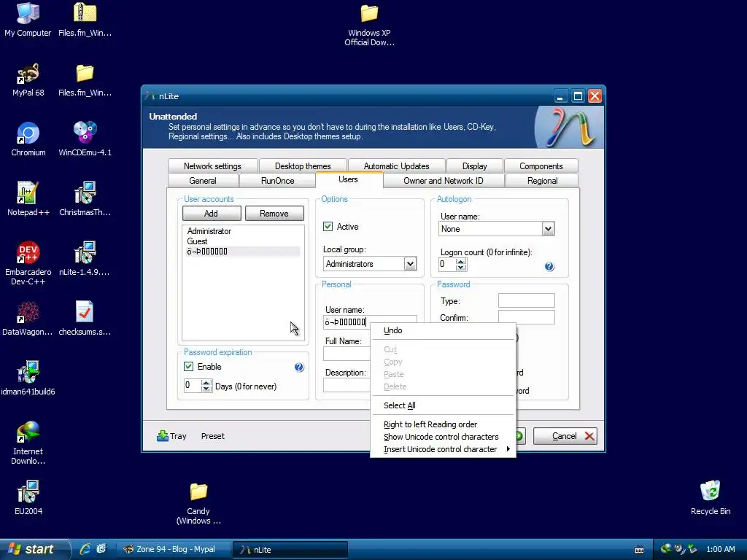Click Internet Explorer quick launch icon

(85, 549)
